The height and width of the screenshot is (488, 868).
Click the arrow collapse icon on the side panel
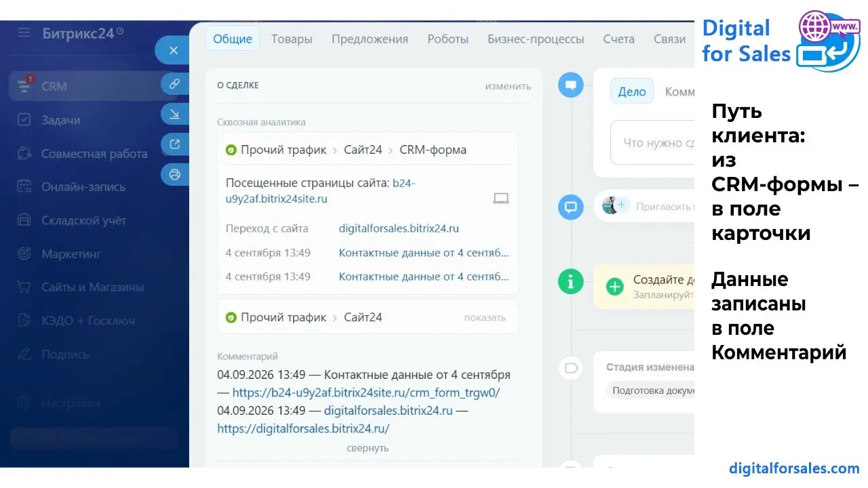[x=174, y=114]
